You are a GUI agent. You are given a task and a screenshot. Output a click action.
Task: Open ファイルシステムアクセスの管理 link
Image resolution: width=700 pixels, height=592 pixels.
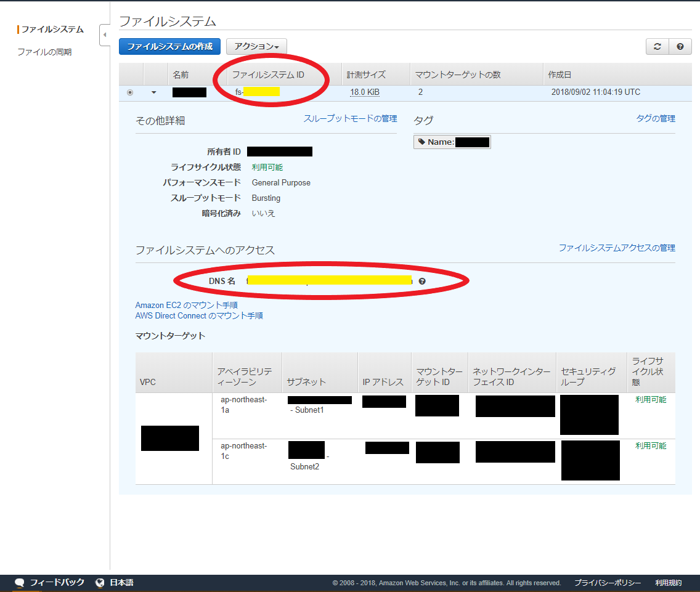[617, 247]
